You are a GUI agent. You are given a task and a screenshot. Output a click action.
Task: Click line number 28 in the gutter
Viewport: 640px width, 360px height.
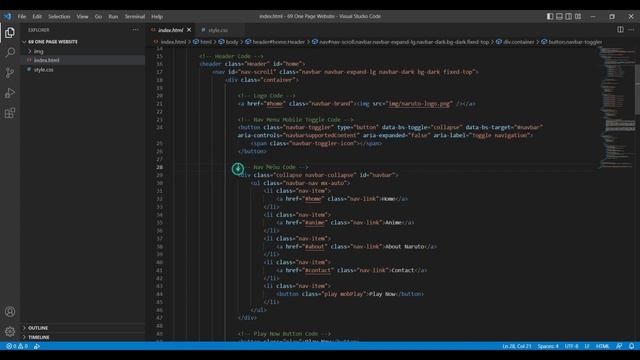pyautogui.click(x=159, y=167)
